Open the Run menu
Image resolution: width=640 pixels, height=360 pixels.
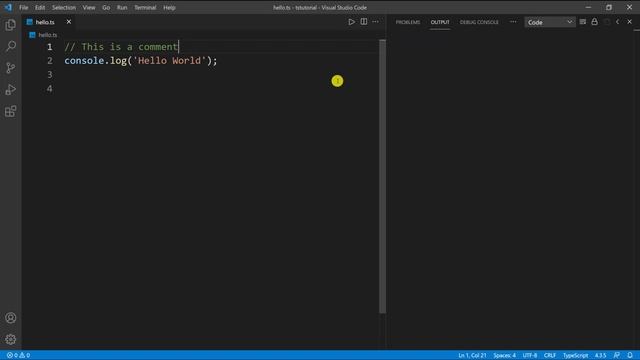(x=122, y=7)
